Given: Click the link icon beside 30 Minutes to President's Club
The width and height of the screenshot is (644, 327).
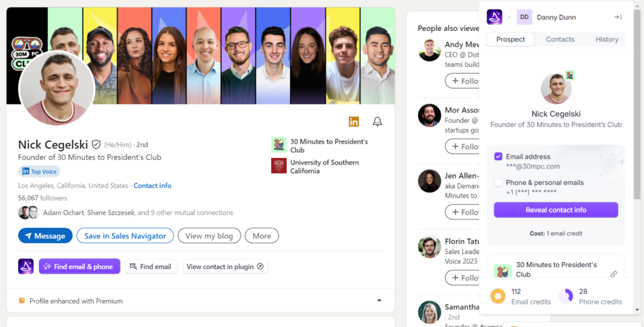Looking at the screenshot, I should (614, 274).
